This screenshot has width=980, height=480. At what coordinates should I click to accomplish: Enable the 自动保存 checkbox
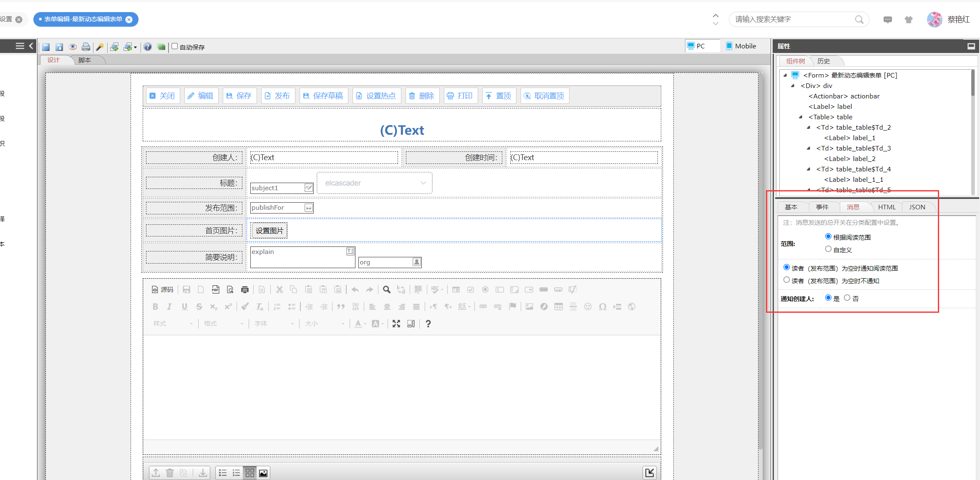175,46
